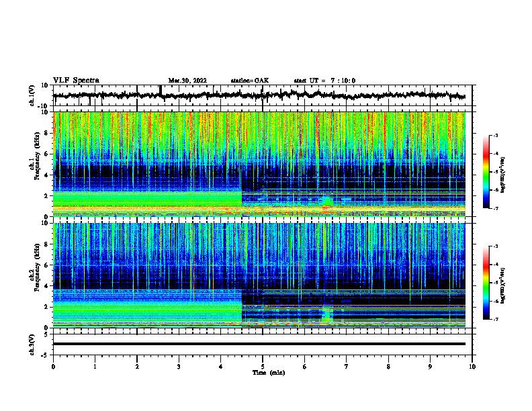Click the "ch.1 Frequency (kHz)" axis label

pos(34,156)
